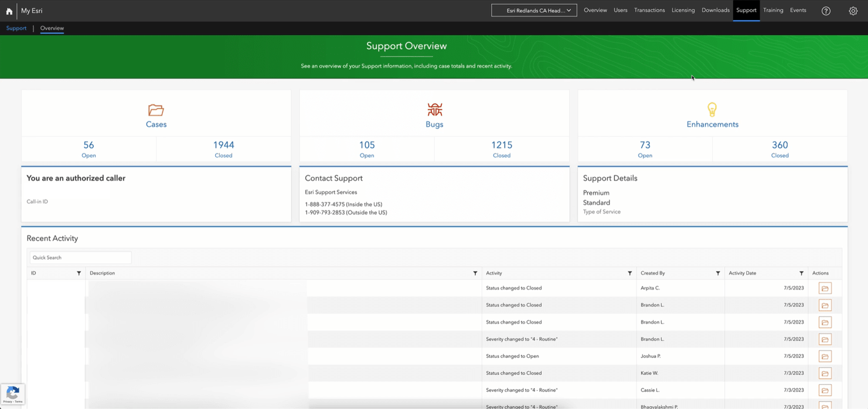Click the Bugs heading link

pyautogui.click(x=434, y=124)
